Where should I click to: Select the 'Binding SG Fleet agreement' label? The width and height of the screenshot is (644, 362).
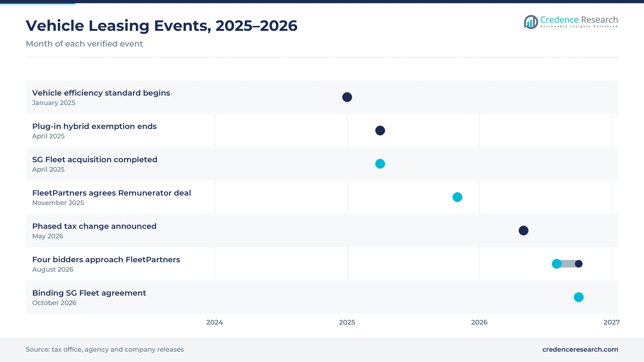89,293
